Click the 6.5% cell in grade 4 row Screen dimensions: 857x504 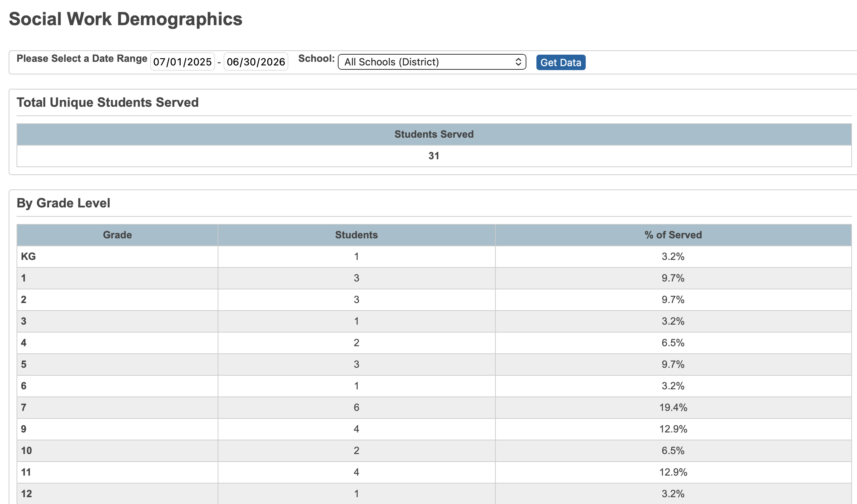(673, 343)
